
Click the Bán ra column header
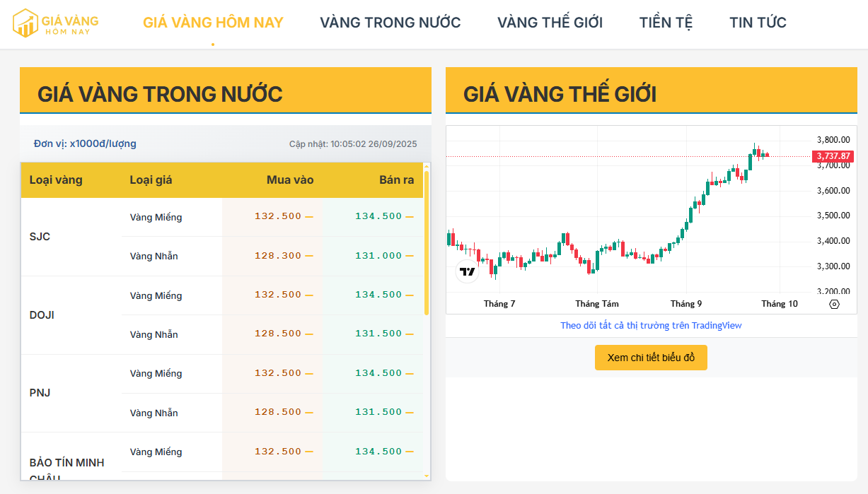[396, 180]
